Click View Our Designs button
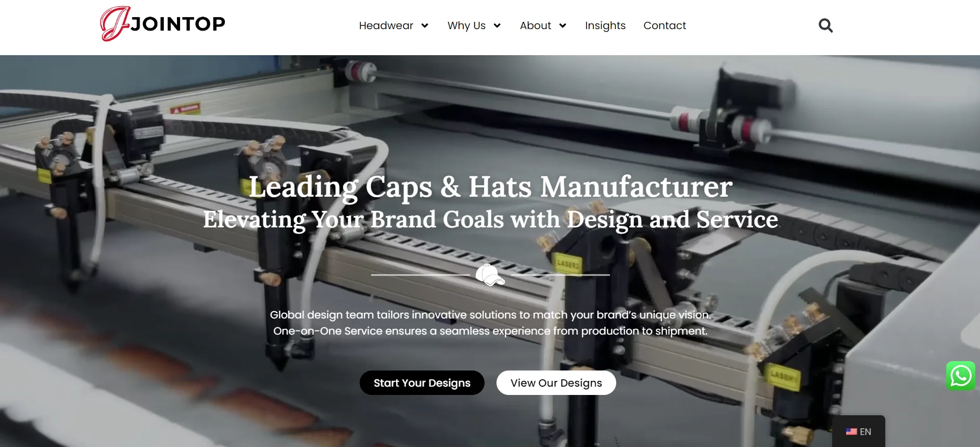 click(x=556, y=383)
